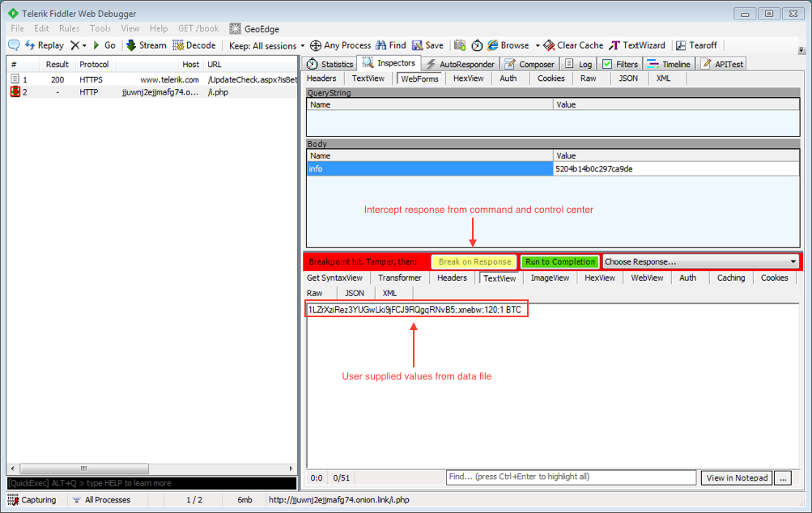
Task: Pick Any Process target
Action: click(x=340, y=45)
